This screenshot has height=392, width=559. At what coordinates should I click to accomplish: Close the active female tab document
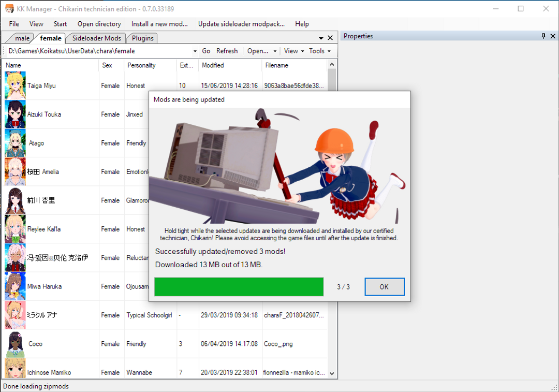click(330, 38)
